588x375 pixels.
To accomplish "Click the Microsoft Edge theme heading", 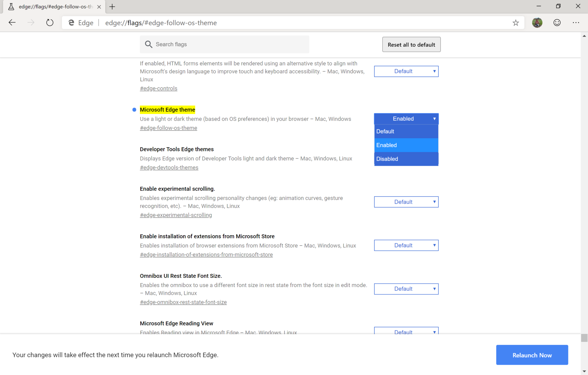I will tap(168, 110).
